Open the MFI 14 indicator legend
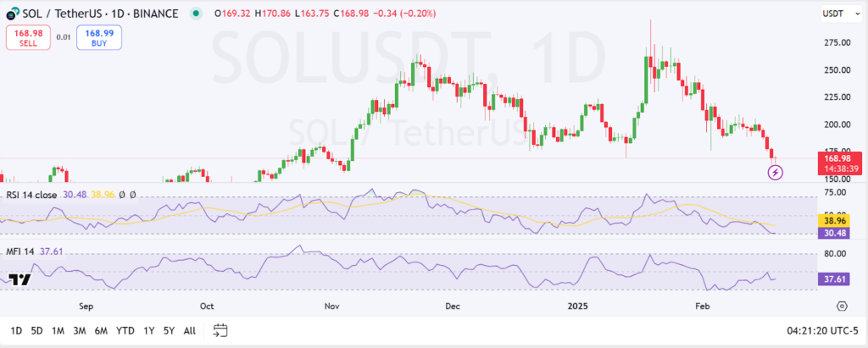The image size is (868, 348). 23,251
